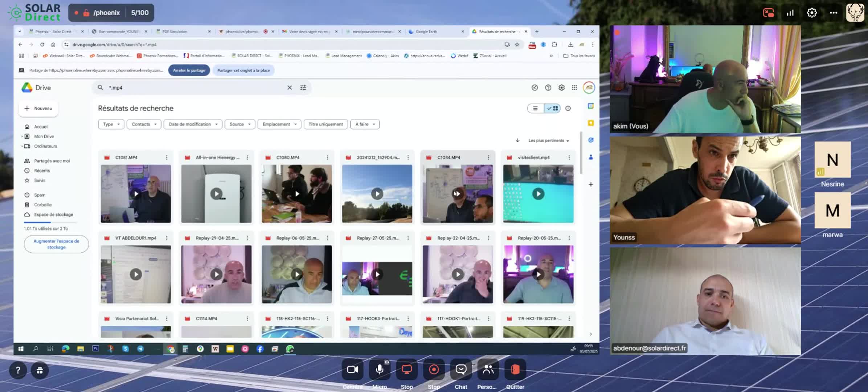Toggle the Caméra button in call bar

coord(352,369)
